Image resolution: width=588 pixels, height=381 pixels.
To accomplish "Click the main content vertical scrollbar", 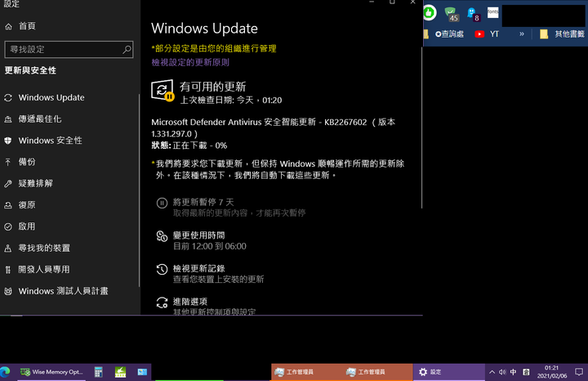I will click(421, 128).
